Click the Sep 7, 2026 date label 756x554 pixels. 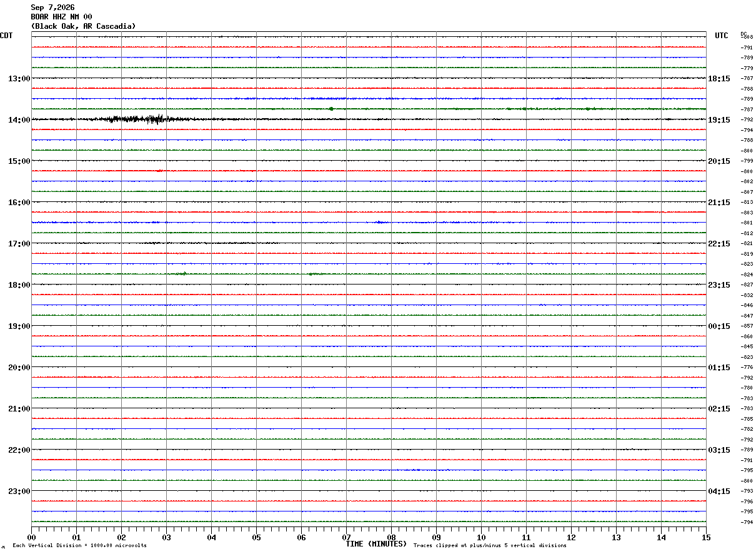tap(52, 8)
